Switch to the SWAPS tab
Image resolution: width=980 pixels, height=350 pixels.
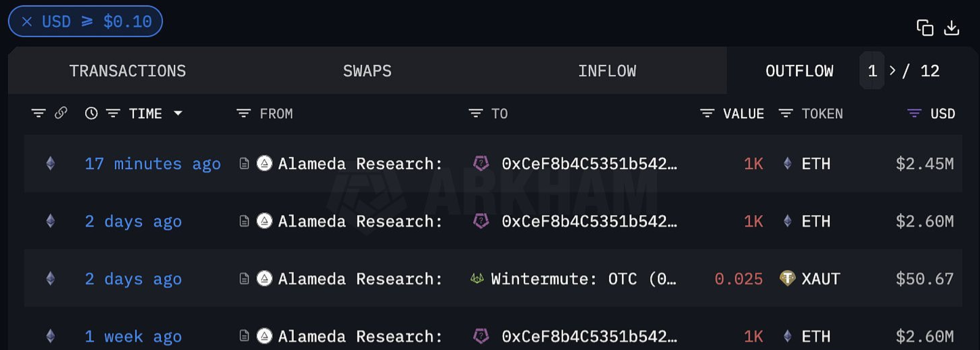[367, 71]
